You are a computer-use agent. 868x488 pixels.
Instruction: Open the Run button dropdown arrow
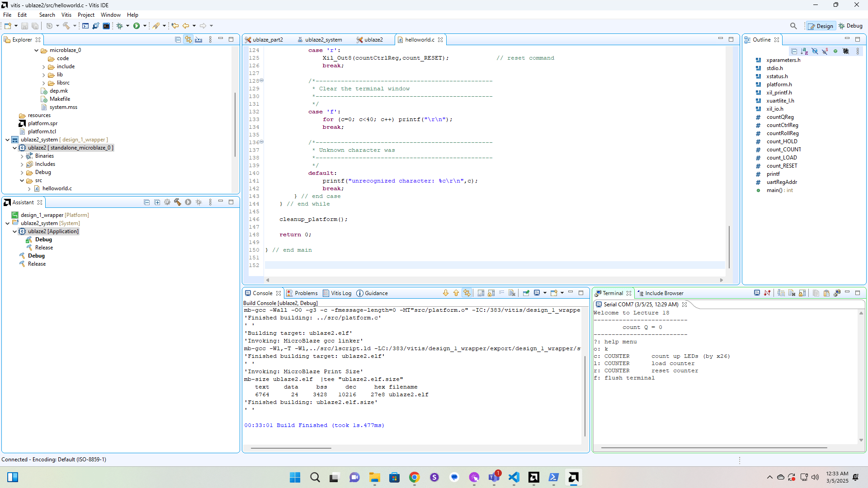(x=145, y=26)
